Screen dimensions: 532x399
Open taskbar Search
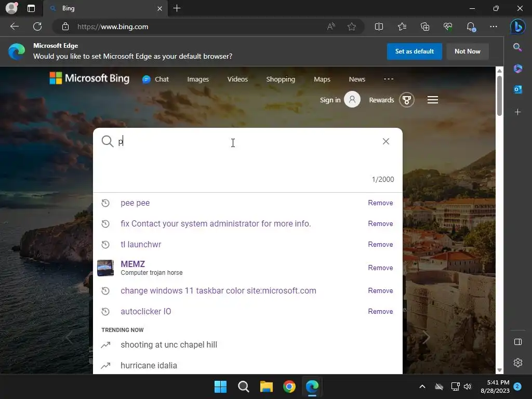tap(243, 387)
